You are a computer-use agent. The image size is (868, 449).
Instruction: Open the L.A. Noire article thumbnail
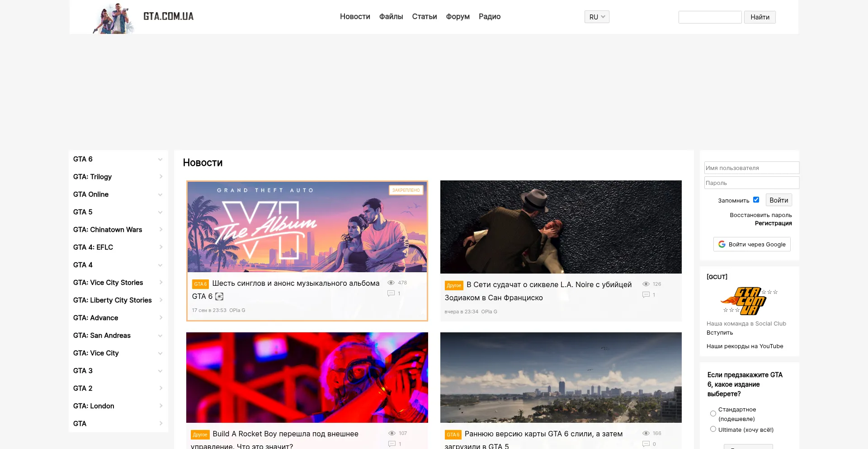561,227
